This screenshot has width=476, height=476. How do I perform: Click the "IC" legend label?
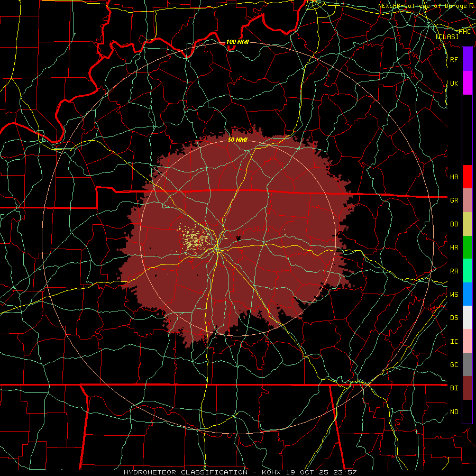[x=454, y=342]
